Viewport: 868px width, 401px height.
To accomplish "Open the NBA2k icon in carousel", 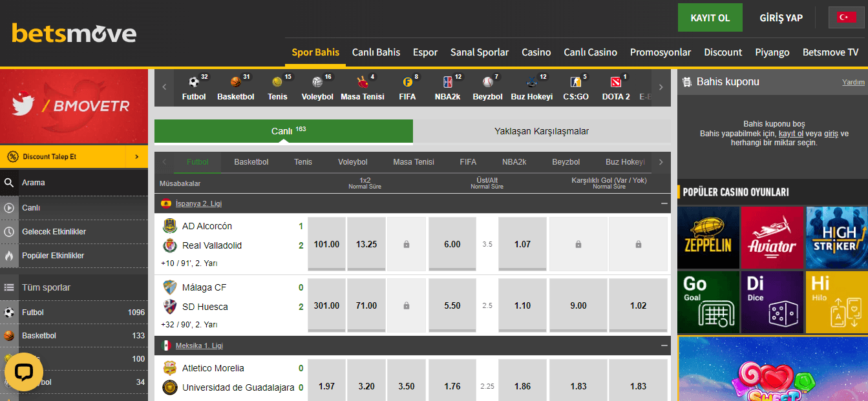I will coord(448,88).
